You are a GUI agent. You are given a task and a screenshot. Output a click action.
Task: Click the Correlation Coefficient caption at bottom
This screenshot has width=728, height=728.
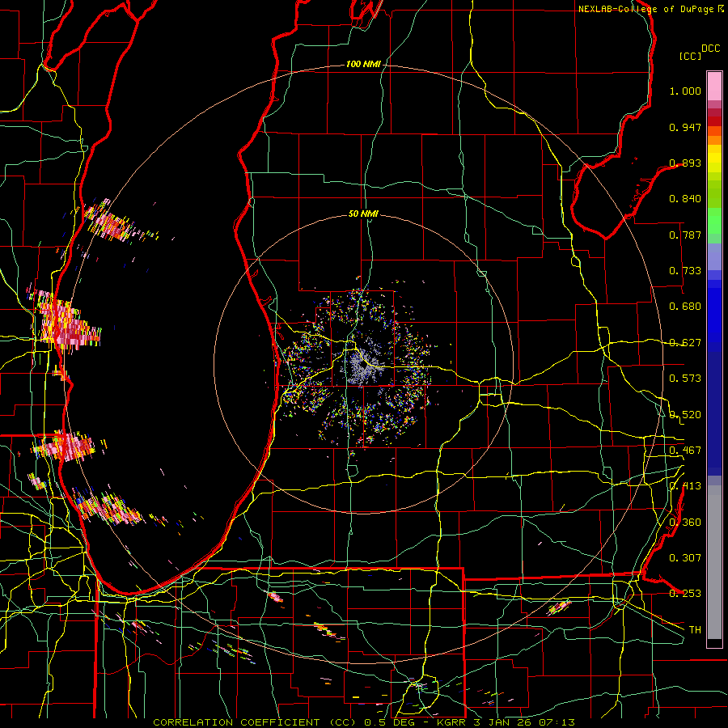coord(364,722)
